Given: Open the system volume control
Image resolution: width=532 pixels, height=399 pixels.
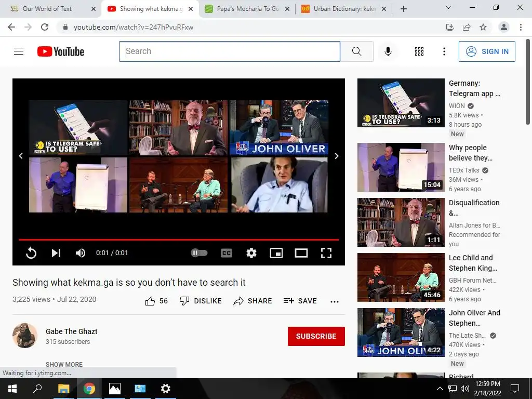Looking at the screenshot, I should 465,389.
